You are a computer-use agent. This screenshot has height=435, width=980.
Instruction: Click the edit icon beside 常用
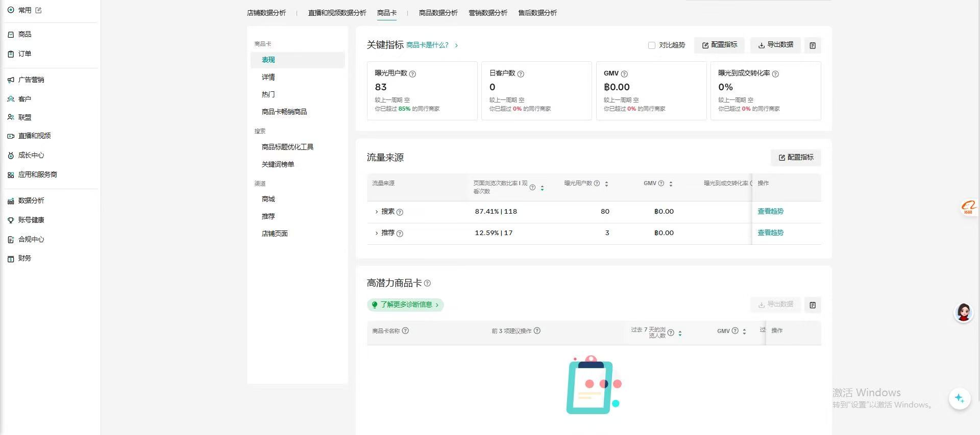click(x=38, y=10)
